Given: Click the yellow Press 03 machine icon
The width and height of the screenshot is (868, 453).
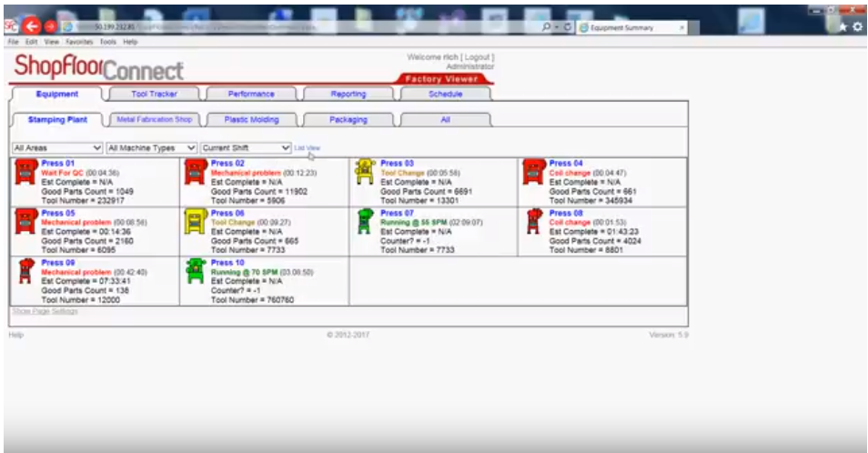Looking at the screenshot, I should click(x=364, y=171).
